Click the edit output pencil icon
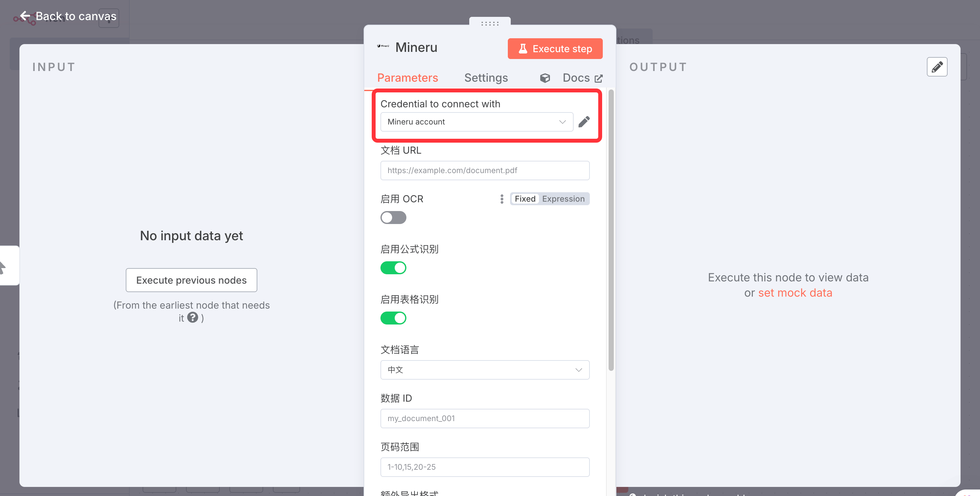This screenshot has height=496, width=980. [x=937, y=67]
